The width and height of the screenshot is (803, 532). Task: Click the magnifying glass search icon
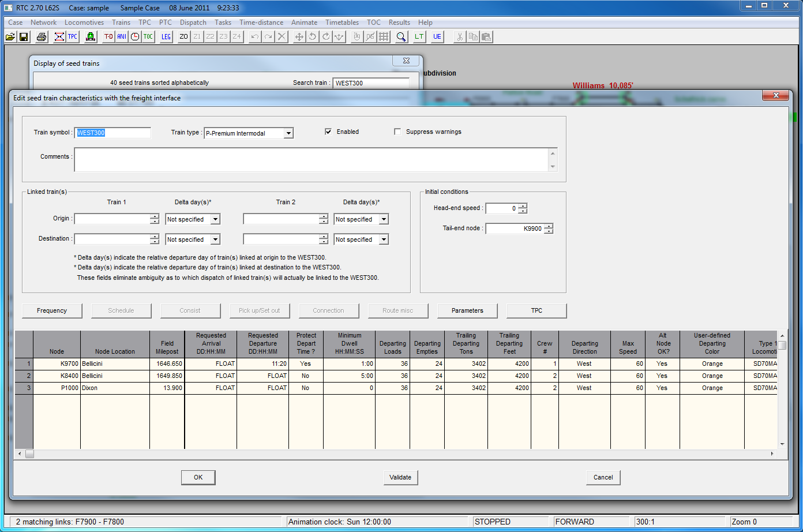click(x=401, y=37)
